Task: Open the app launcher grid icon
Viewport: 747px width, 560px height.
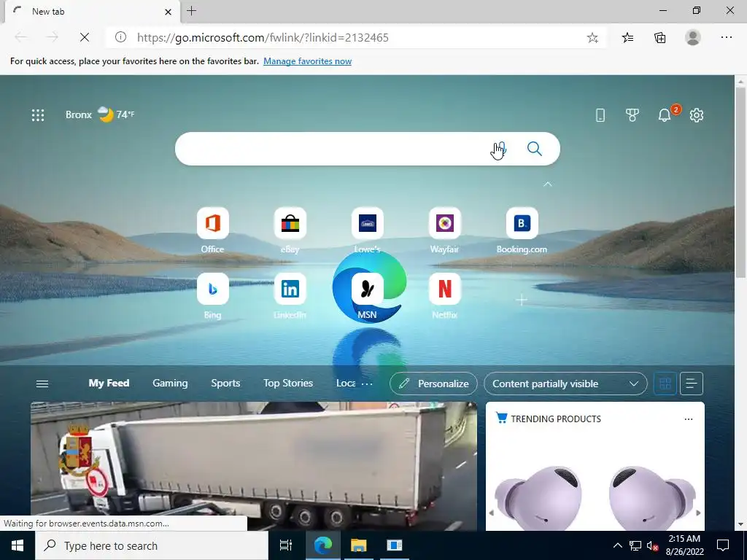Action: point(38,115)
